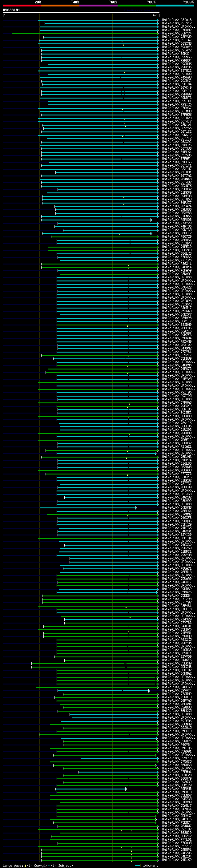
Task: Select label UniRef100_P84098
Action: (177, 318)
